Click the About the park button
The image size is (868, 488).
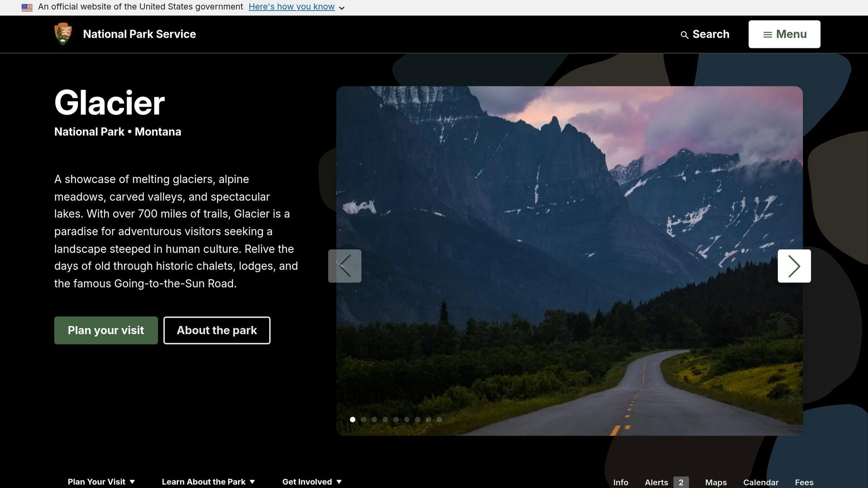click(x=217, y=330)
